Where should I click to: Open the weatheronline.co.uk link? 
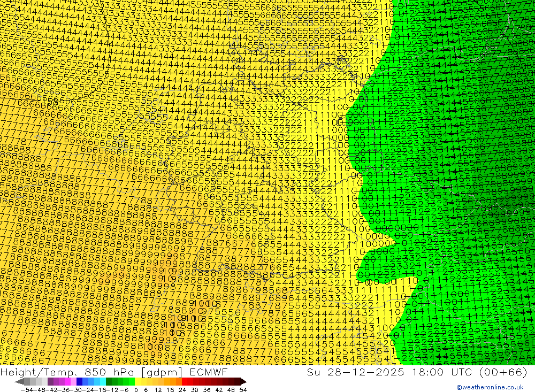pos(490,387)
